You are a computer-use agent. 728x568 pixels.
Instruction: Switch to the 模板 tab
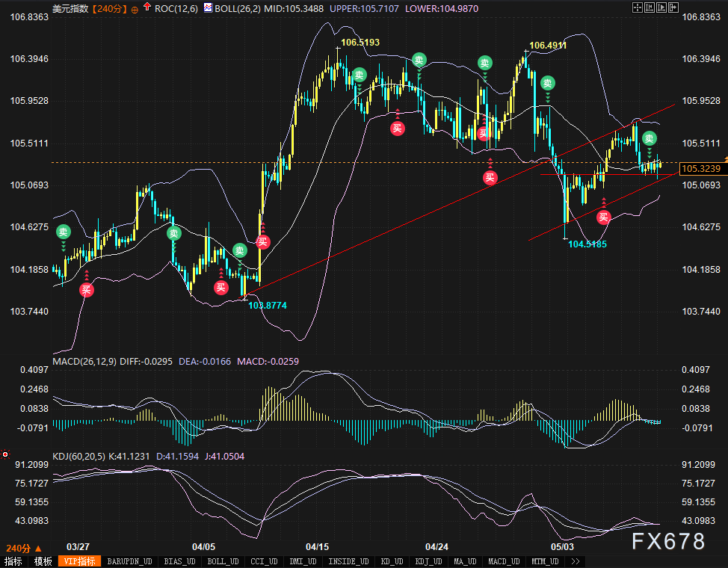point(42,561)
